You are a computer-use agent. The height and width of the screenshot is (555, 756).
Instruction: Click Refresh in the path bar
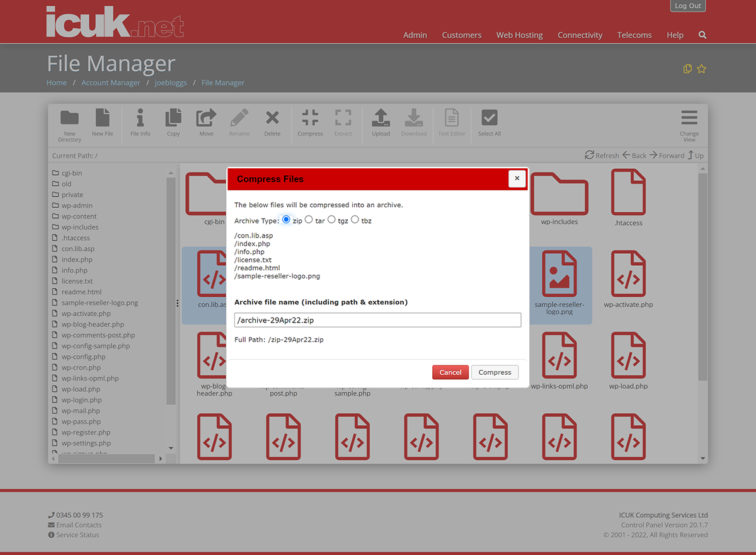(x=602, y=155)
